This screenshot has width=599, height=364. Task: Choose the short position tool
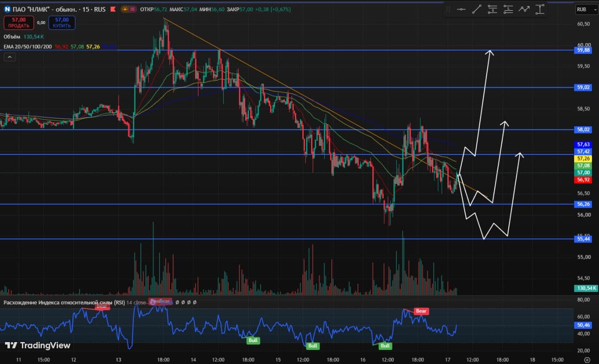point(492,9)
